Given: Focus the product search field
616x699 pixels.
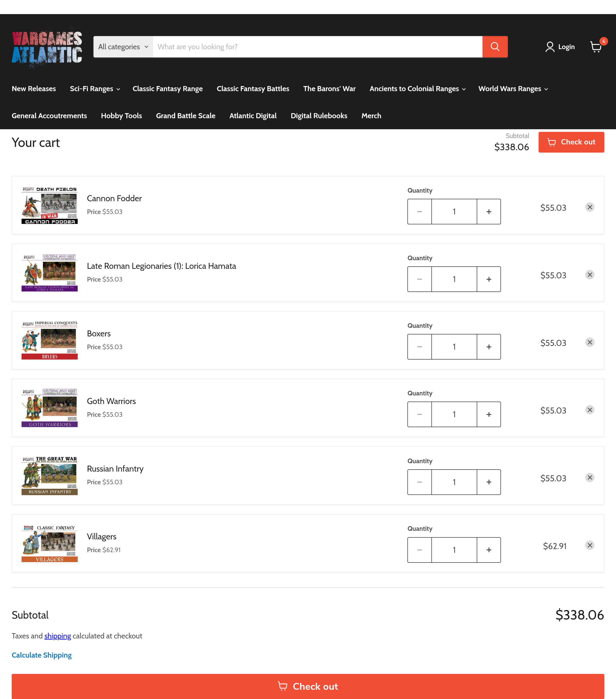Looking at the screenshot, I should 317,47.
